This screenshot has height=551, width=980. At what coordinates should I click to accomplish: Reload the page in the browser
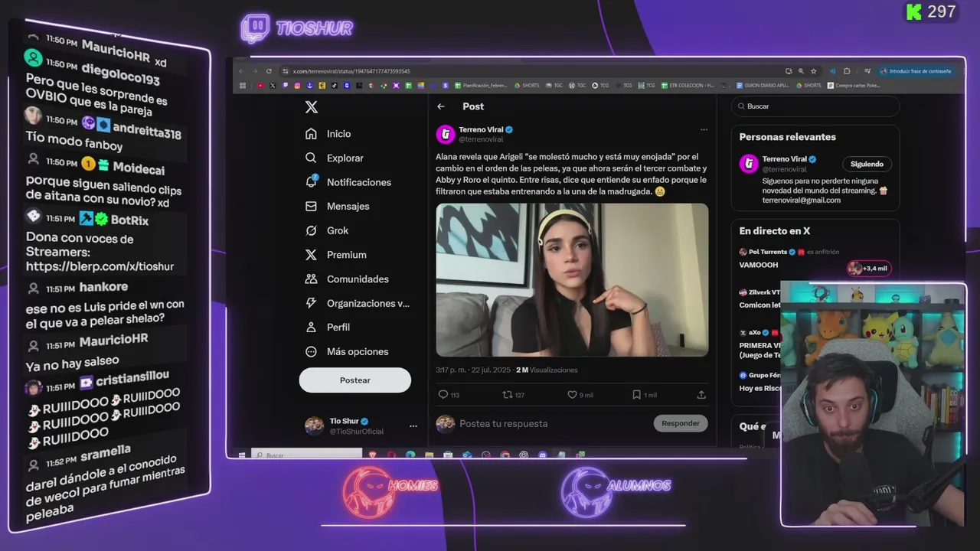(269, 71)
